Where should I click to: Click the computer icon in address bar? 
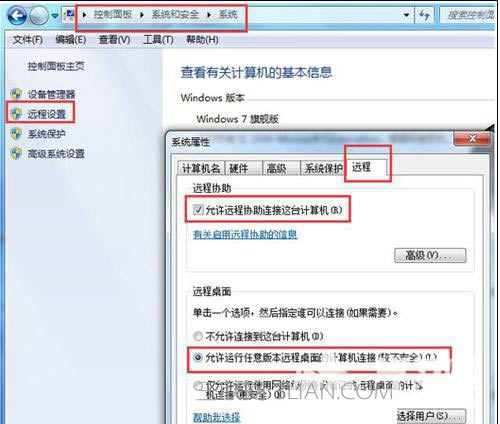tap(70, 15)
